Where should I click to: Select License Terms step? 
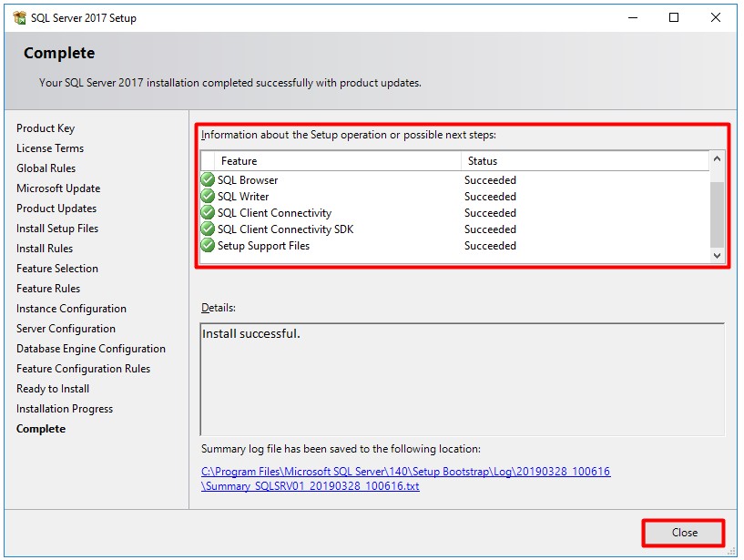(49, 148)
